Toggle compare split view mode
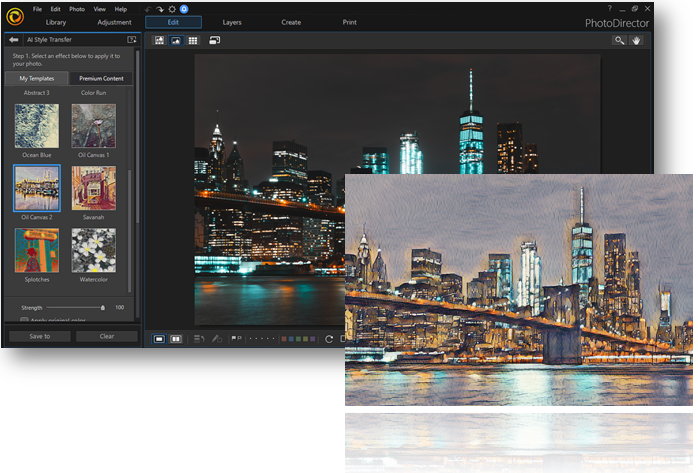 pyautogui.click(x=176, y=339)
